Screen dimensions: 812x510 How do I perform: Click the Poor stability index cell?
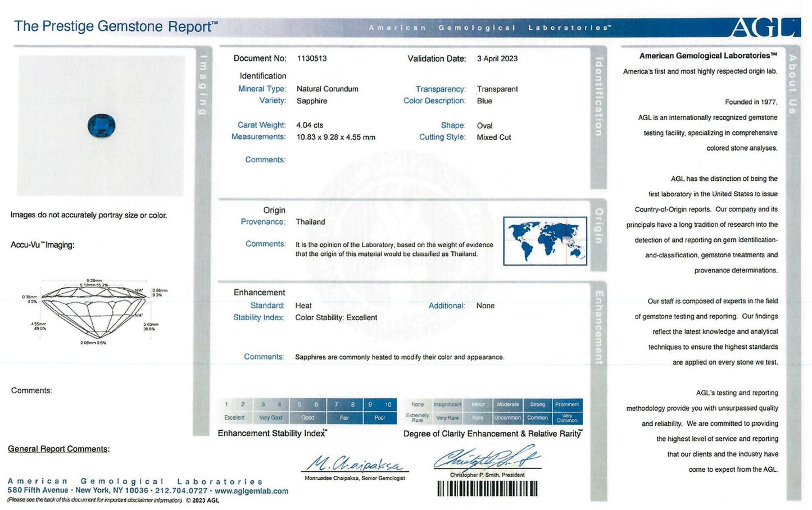pos(380,418)
